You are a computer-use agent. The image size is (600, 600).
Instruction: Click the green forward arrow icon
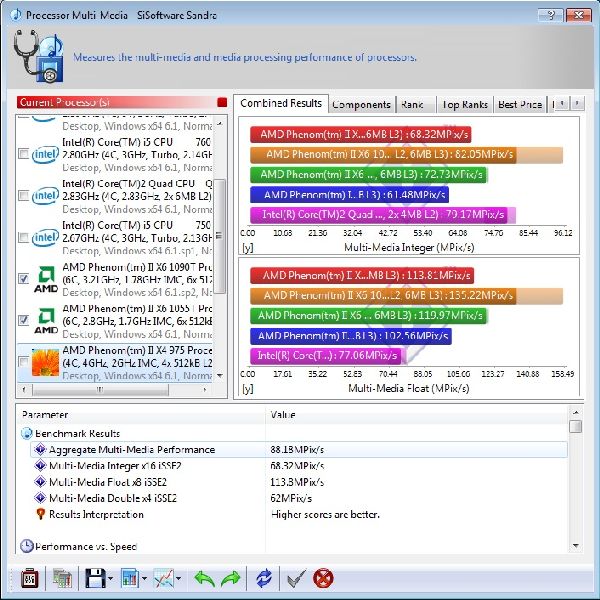(230, 578)
